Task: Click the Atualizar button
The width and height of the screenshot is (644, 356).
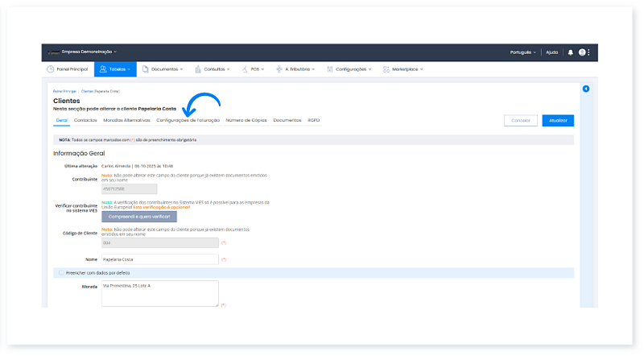Action: (x=558, y=120)
